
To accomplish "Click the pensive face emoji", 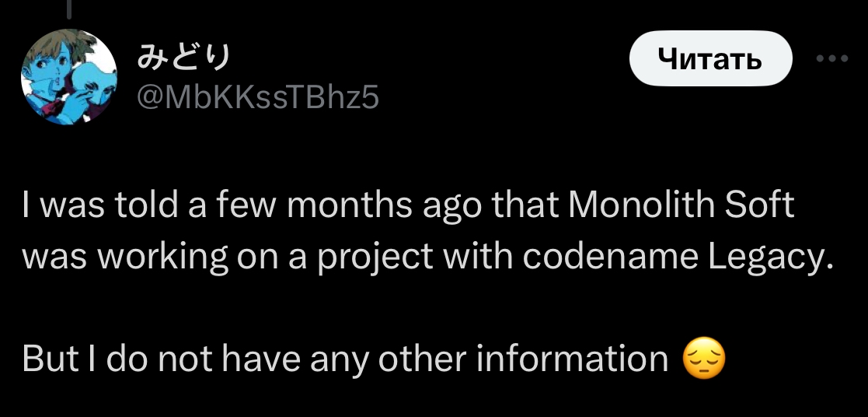I will (x=703, y=359).
